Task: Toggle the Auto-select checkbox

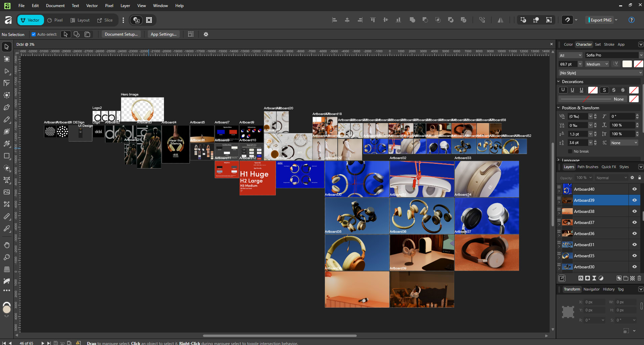Action: click(34, 34)
